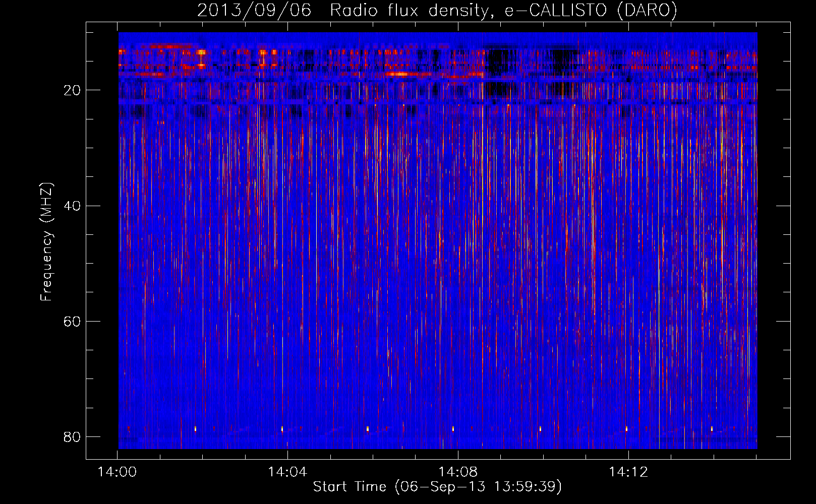This screenshot has width=816, height=504.
Task: Click the 14:12 time tick label
Action: point(628,472)
